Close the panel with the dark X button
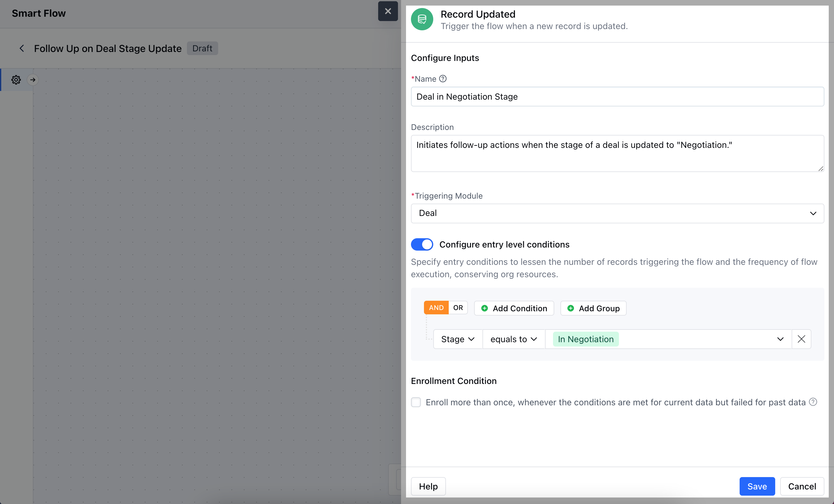Image resolution: width=834 pixels, height=504 pixels. pyautogui.click(x=387, y=11)
